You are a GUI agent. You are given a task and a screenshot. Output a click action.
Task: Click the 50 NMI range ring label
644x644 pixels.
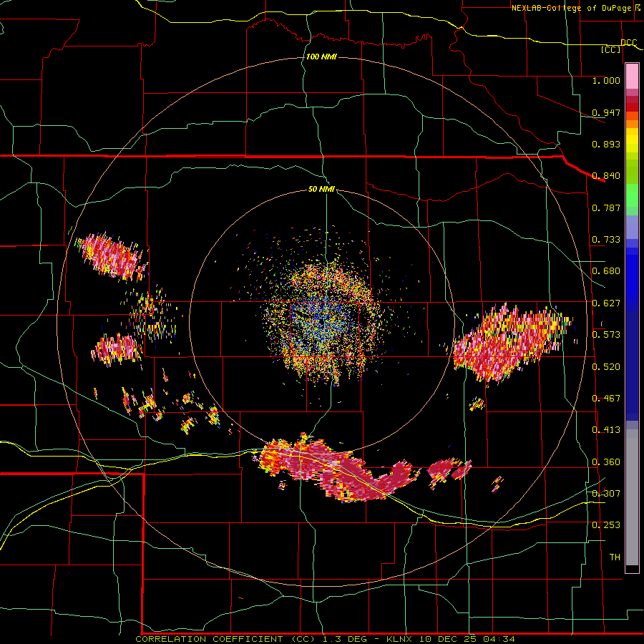(x=321, y=190)
